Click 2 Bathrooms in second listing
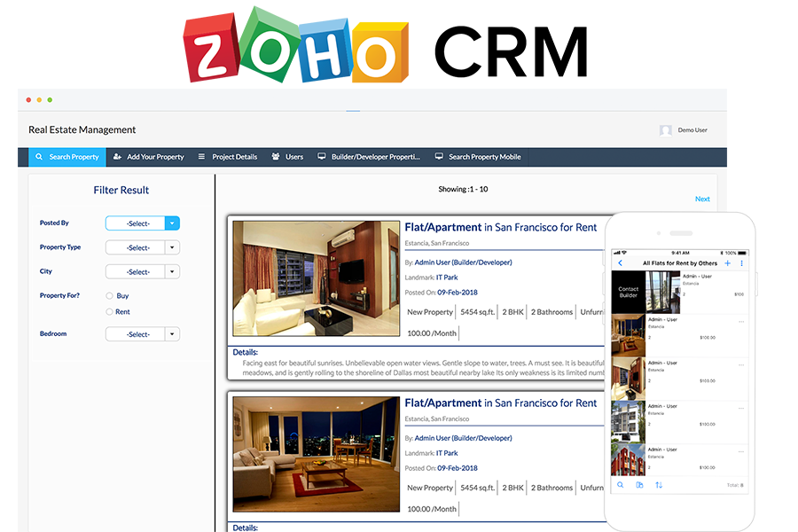 (x=552, y=488)
